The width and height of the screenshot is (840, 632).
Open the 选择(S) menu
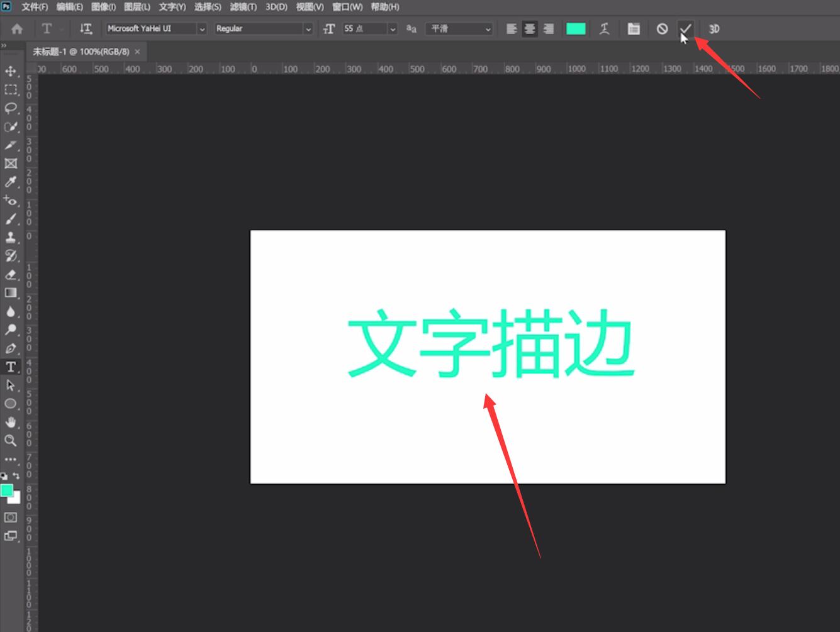(208, 7)
